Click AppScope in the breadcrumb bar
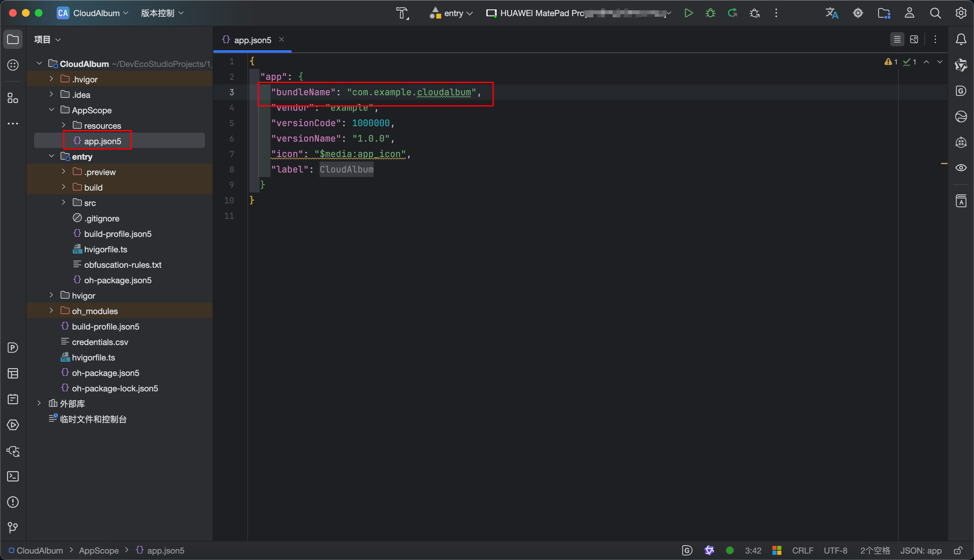Screen dimensions: 974x560 click(99, 550)
